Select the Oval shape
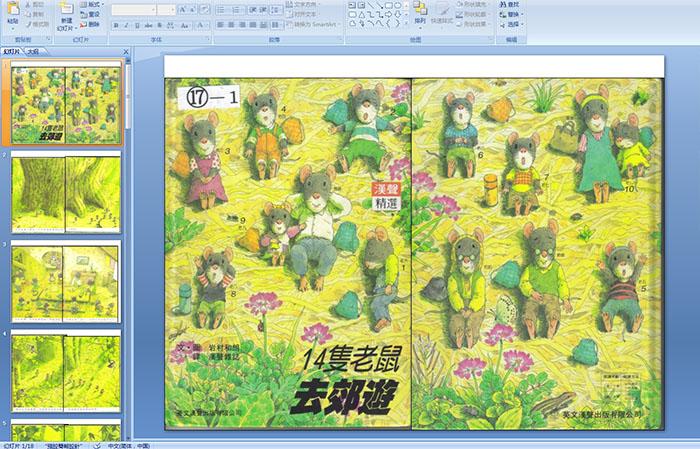This screenshot has width=700, height=449. (x=397, y=5)
